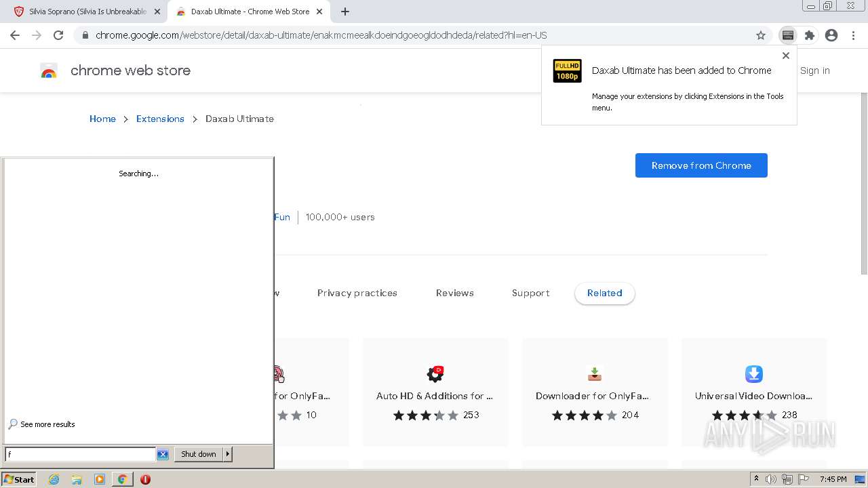Switch to the Silvia Soprano tab
Viewport: 868px width, 488px height.
pos(87,12)
